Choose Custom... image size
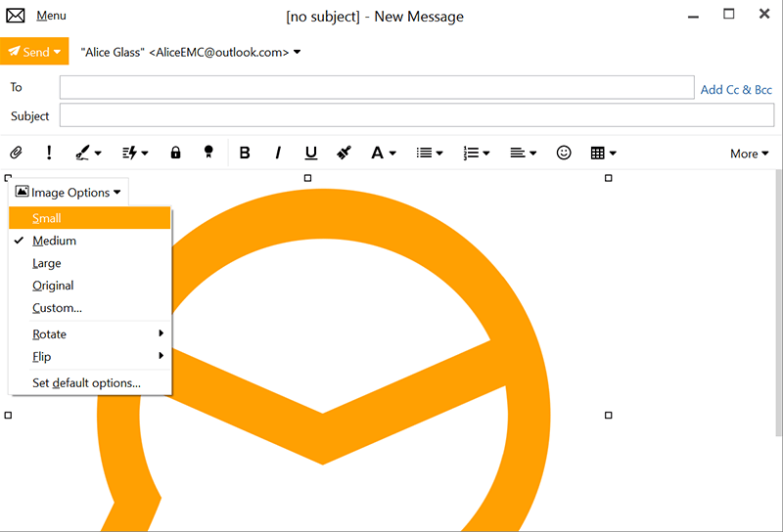Image resolution: width=783 pixels, height=532 pixels. [x=90, y=308]
